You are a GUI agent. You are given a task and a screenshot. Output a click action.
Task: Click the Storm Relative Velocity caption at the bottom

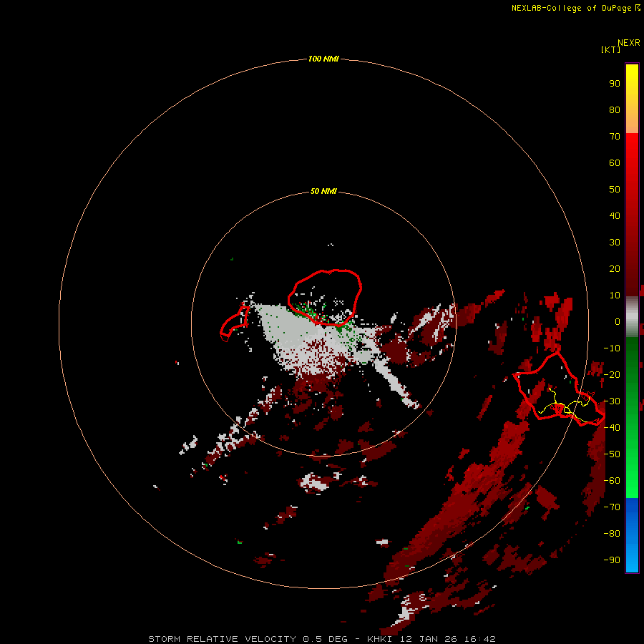[x=322, y=639]
